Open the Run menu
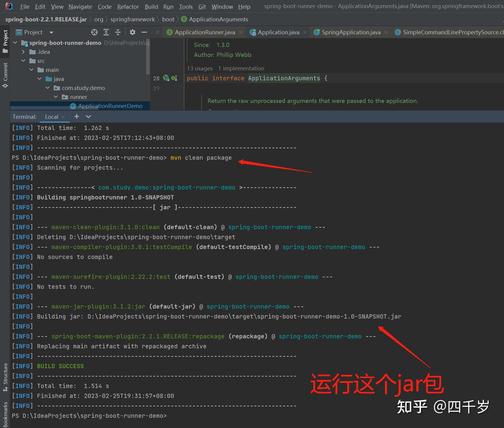The width and height of the screenshot is (504, 428). point(168,7)
